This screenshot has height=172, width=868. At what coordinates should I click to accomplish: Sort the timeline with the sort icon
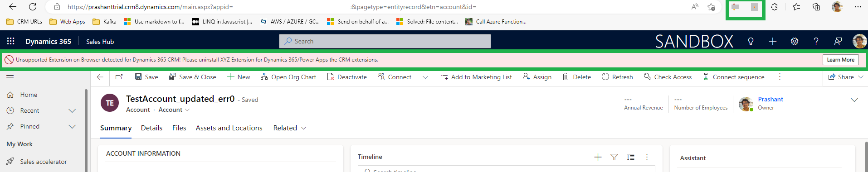pos(630,157)
